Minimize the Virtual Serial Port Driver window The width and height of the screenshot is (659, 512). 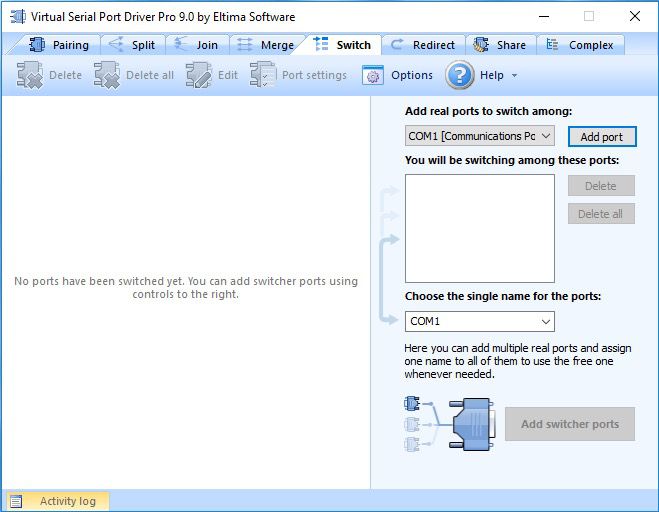point(544,16)
